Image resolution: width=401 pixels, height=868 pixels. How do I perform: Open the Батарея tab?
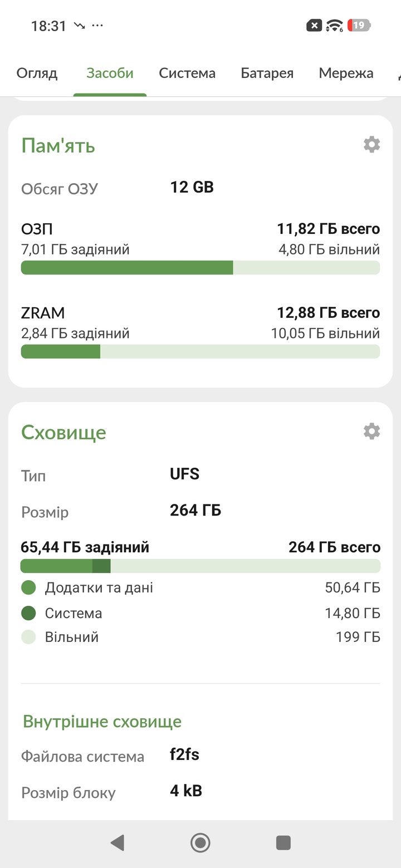267,73
